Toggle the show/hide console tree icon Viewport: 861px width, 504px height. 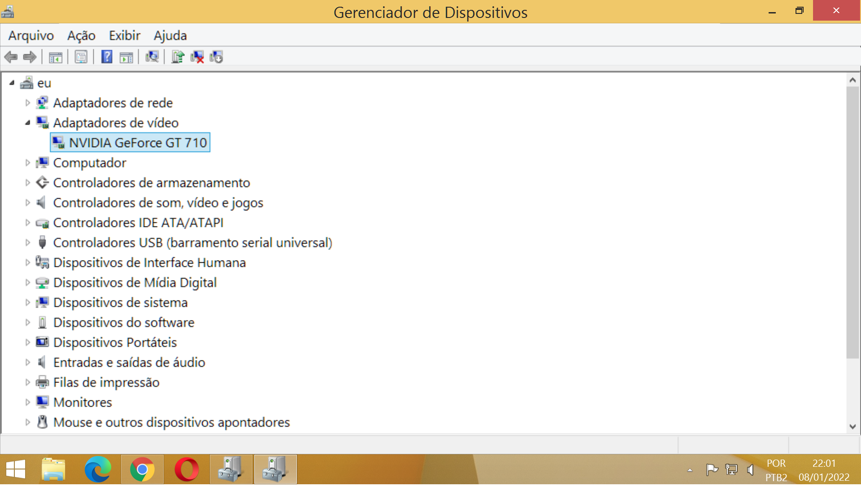pos(56,57)
